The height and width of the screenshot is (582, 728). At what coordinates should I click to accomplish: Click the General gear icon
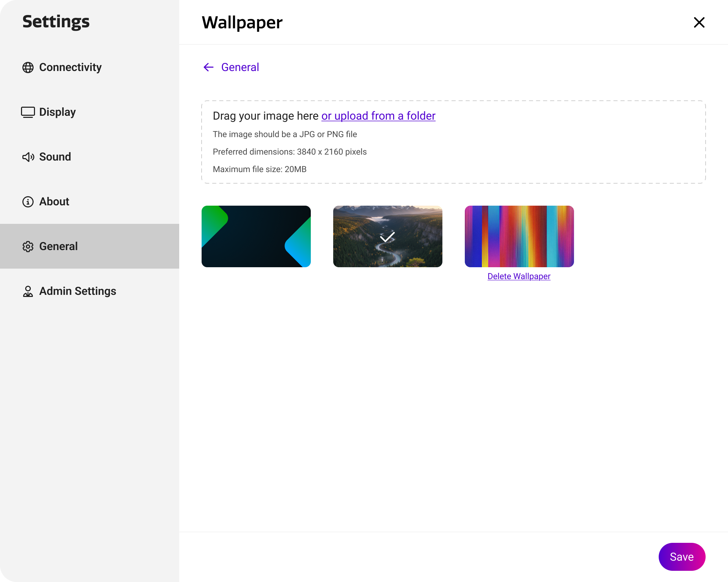[28, 247]
